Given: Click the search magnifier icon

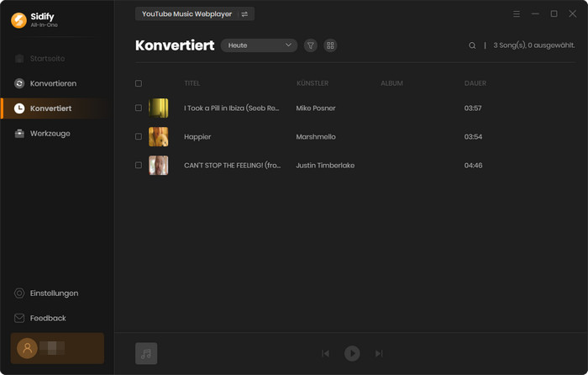Looking at the screenshot, I should [472, 45].
